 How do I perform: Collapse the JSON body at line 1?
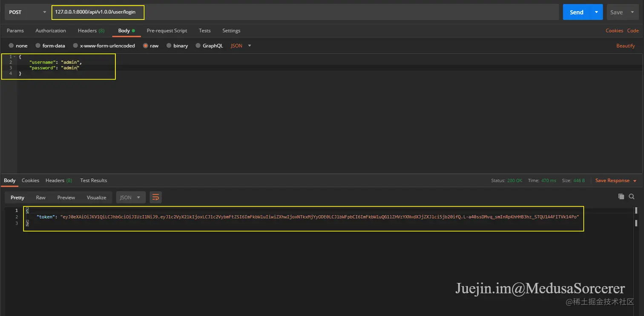14,57
